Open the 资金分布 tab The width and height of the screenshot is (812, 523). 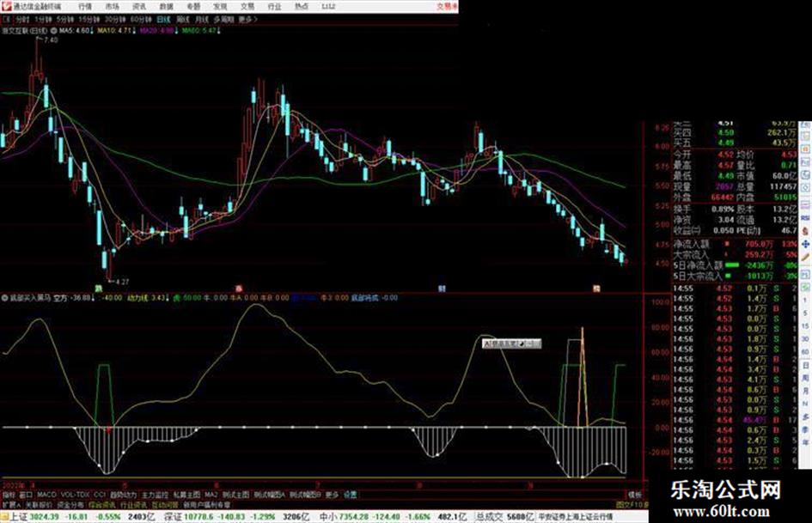[x=70, y=504]
